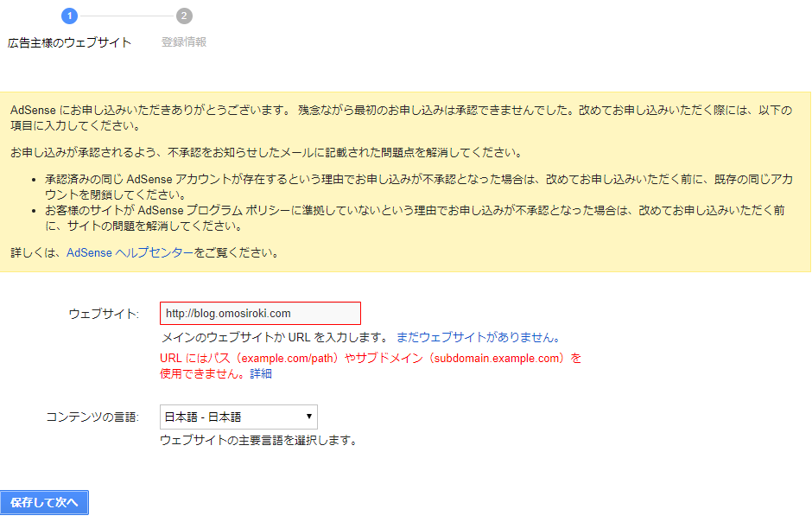
Task: Click ウェブサイトの主要言語を選択します hint text
Action: [x=258, y=441]
